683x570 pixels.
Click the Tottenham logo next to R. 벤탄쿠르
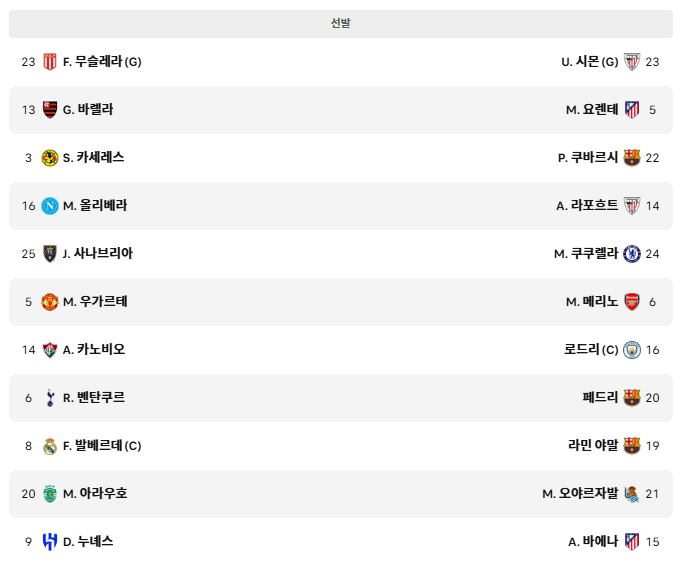[x=50, y=398]
